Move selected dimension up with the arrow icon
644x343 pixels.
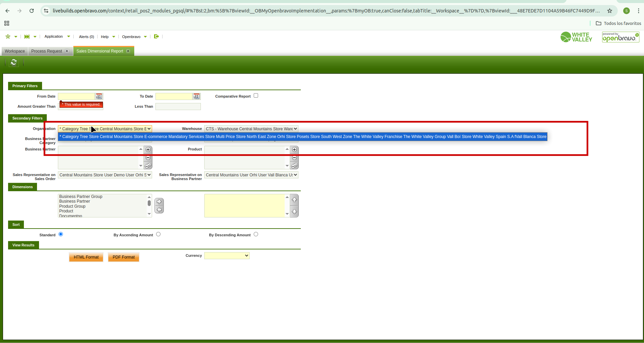(294, 200)
